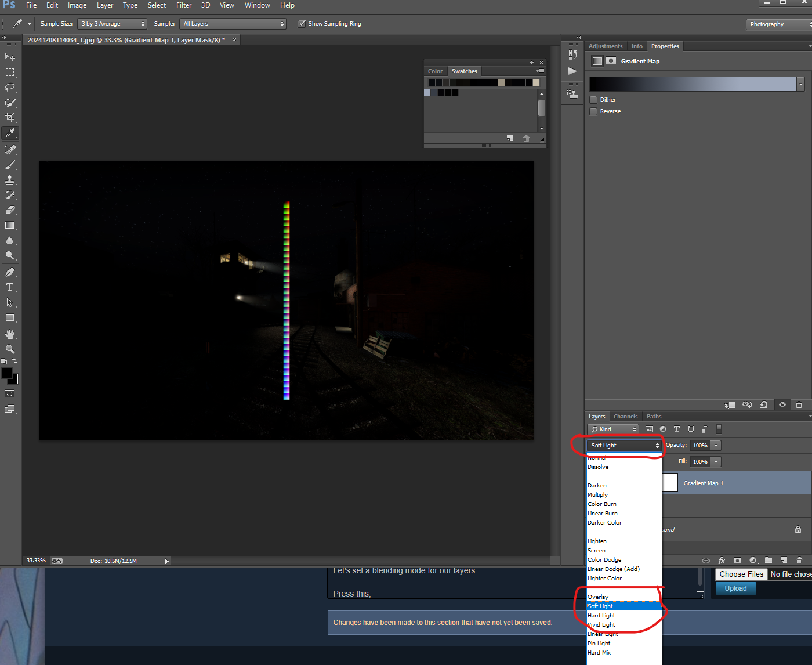The image size is (812, 665).
Task: Open the Kind layer filter dropdown
Action: tap(613, 429)
